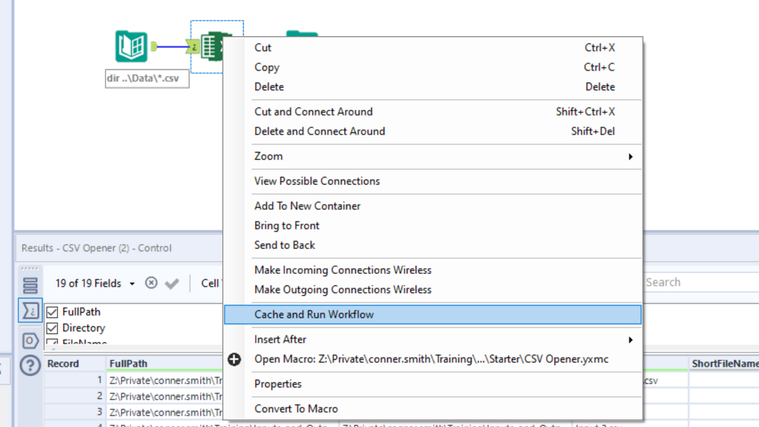This screenshot has width=759, height=427.
Task: Open Properties from the context menu
Action: 433,384
